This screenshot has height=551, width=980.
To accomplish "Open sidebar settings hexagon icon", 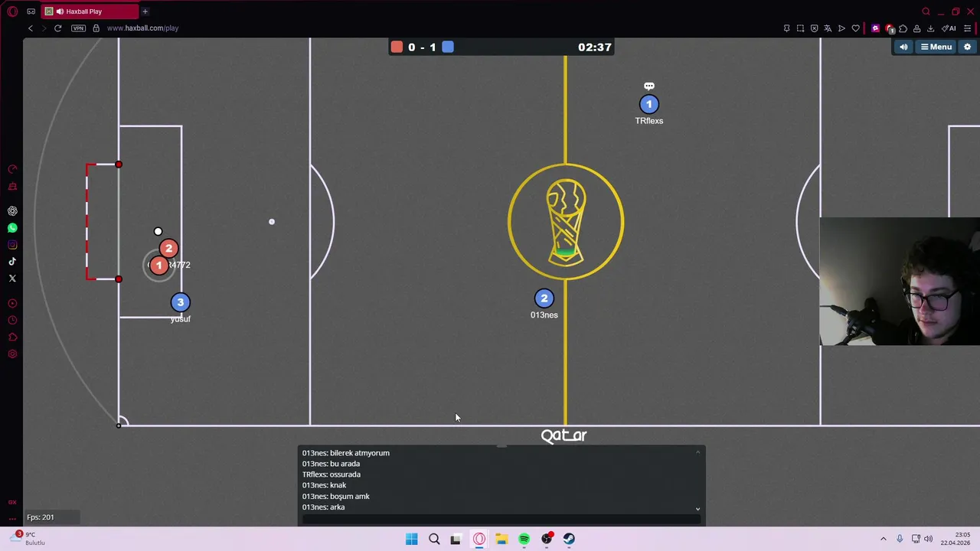I will pyautogui.click(x=12, y=354).
